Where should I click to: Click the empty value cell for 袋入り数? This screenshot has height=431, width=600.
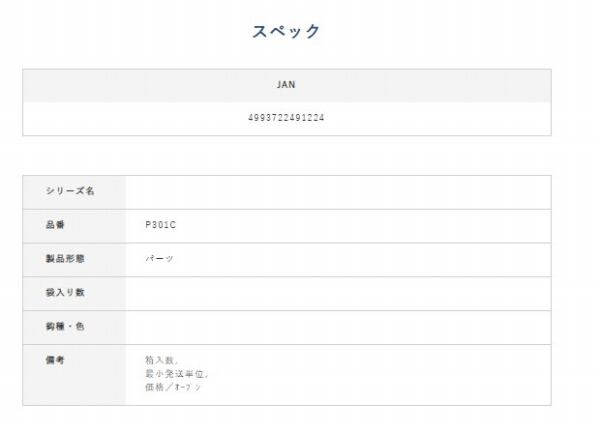pyautogui.click(x=338, y=293)
